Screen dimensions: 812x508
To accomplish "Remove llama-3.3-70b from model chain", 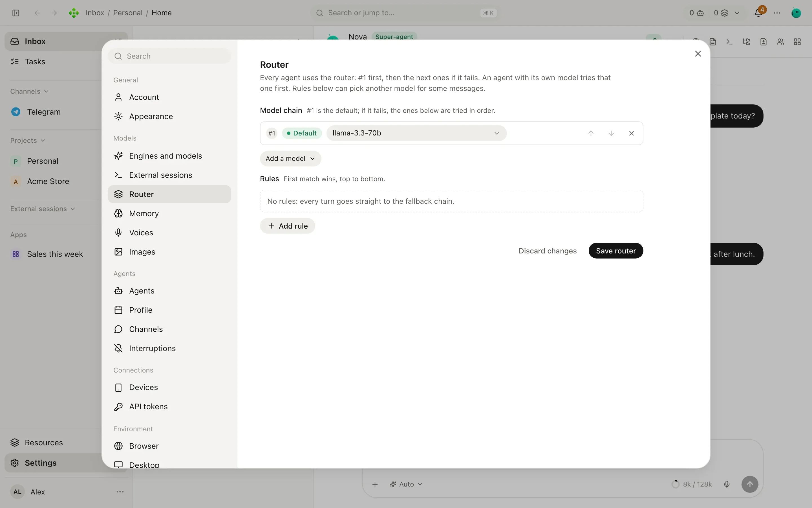I will 632,133.
